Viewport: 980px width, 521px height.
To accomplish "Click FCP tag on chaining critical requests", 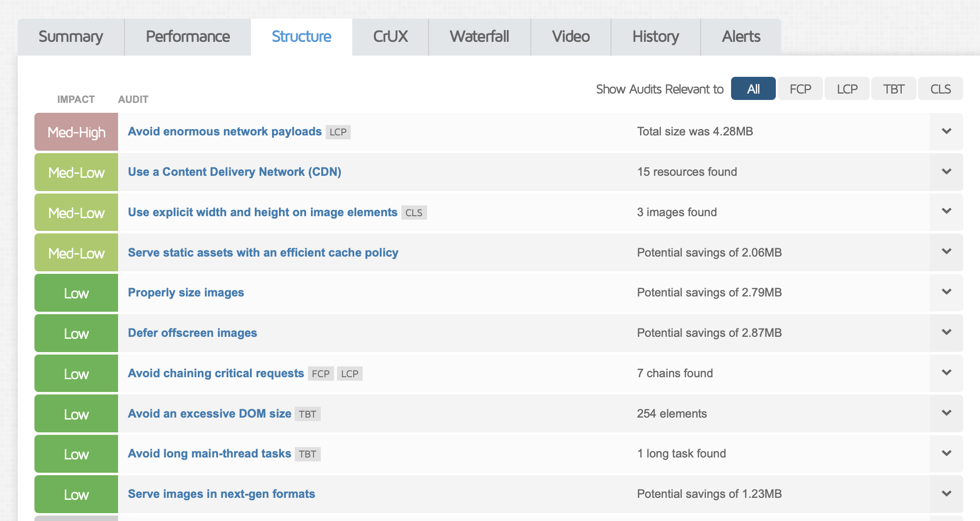I will 321,374.
